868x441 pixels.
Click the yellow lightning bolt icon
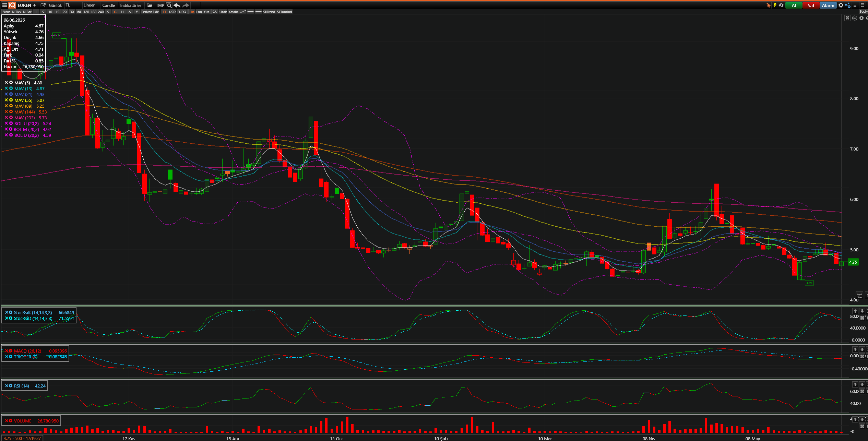coord(775,5)
